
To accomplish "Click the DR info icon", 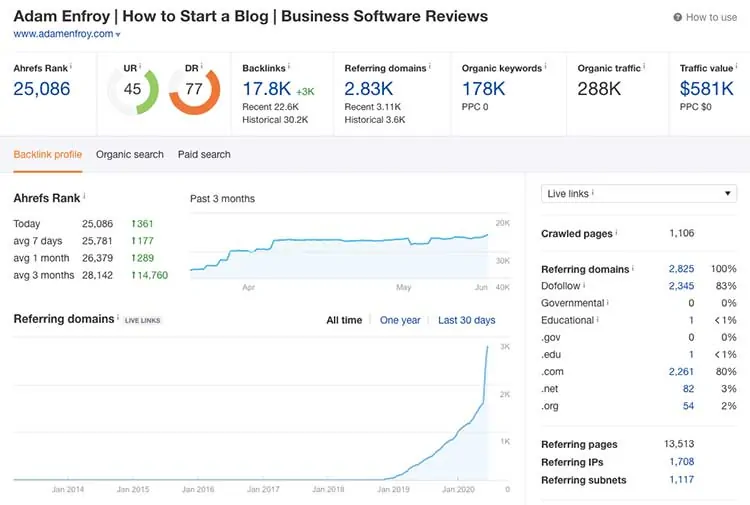I will (x=204, y=67).
